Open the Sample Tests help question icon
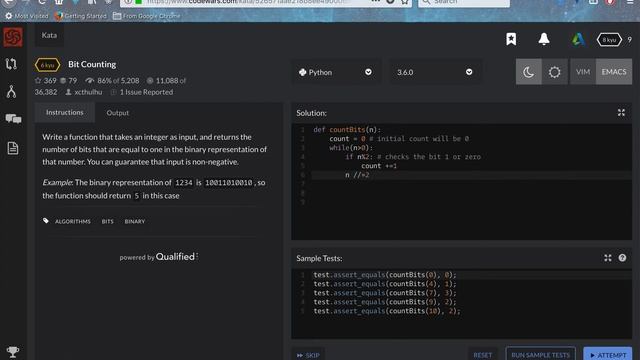640x360 pixels. coord(622,258)
